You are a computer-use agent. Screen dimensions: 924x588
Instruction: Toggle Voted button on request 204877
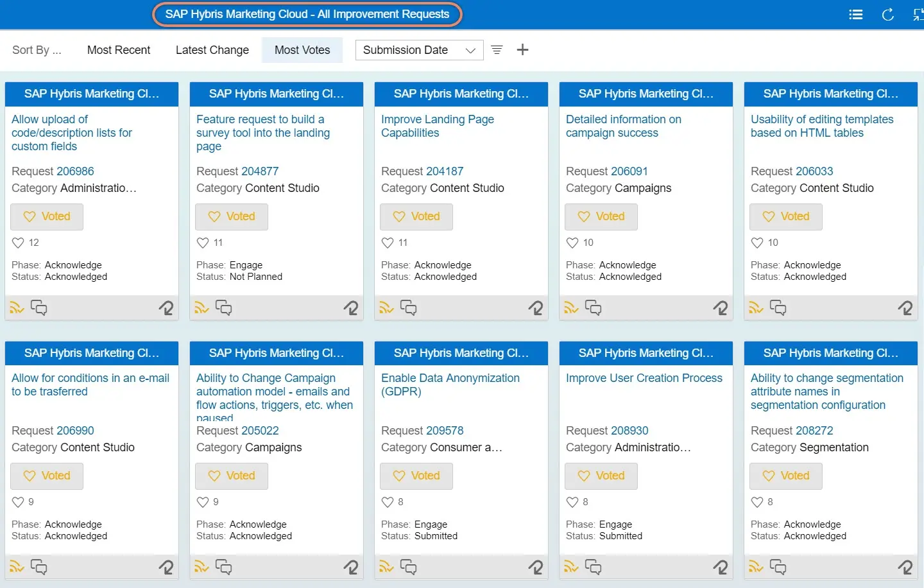click(x=232, y=217)
